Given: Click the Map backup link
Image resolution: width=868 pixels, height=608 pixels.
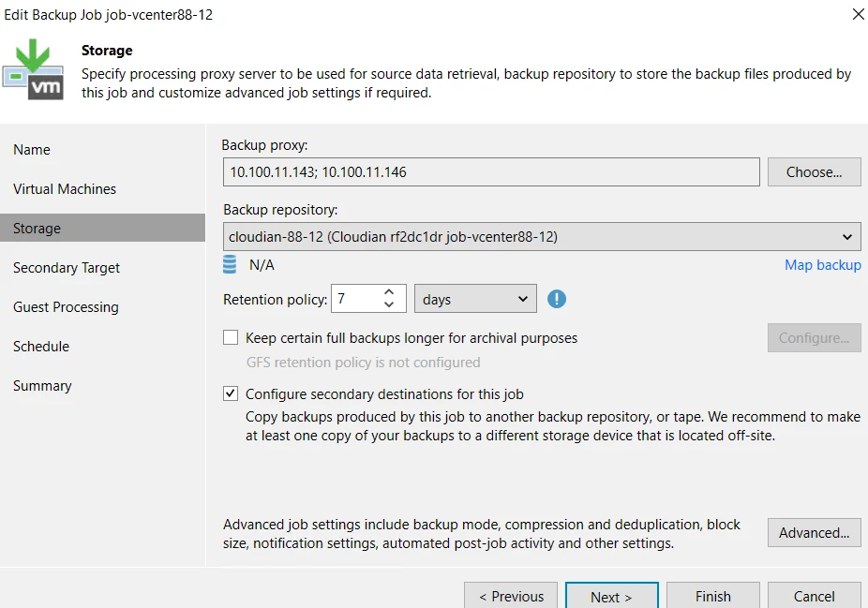Looking at the screenshot, I should click(x=822, y=265).
